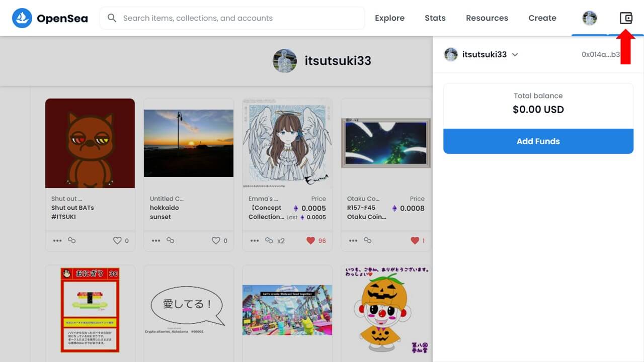
Task: Click the link icon on Emma's Concept Collection card
Action: coord(269,241)
